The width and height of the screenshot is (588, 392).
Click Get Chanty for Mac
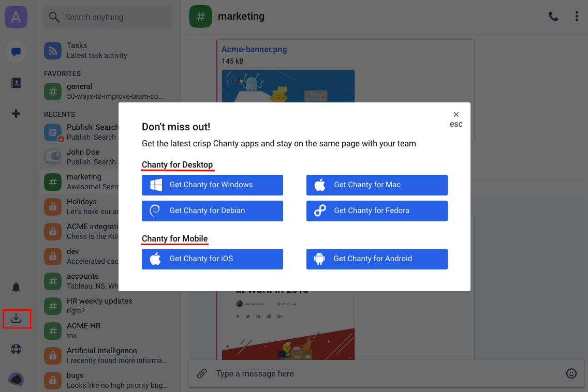click(377, 185)
